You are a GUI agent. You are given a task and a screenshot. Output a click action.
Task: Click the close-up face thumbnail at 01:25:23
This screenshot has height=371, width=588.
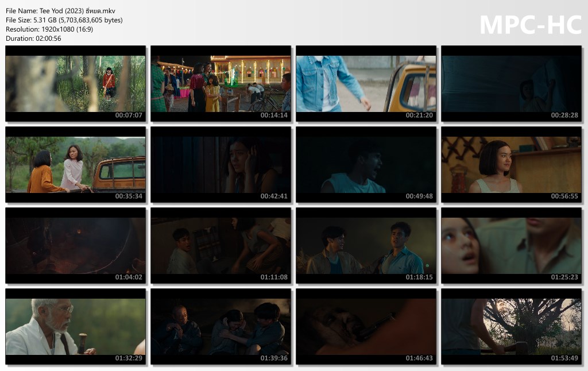(511, 246)
